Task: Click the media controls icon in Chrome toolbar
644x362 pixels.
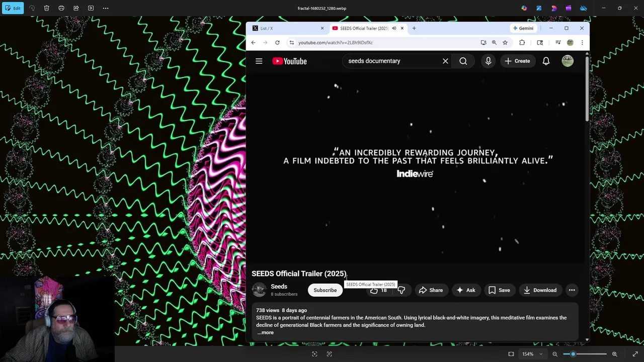Action: click(x=558, y=43)
